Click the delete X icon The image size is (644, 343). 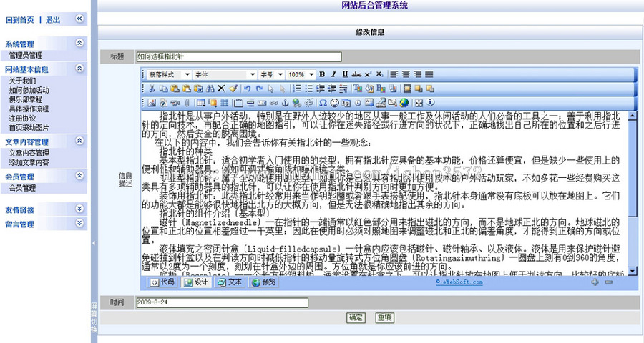[221, 88]
